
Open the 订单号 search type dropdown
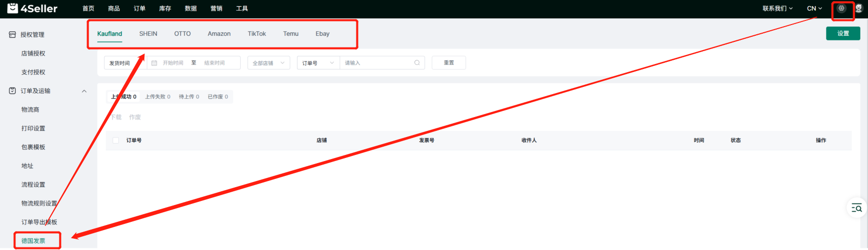pyautogui.click(x=317, y=63)
